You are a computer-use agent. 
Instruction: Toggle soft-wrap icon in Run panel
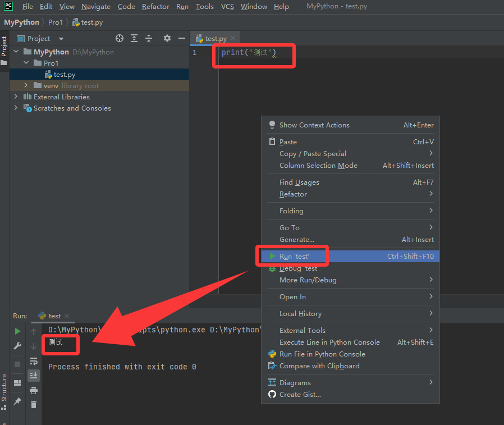(34, 361)
